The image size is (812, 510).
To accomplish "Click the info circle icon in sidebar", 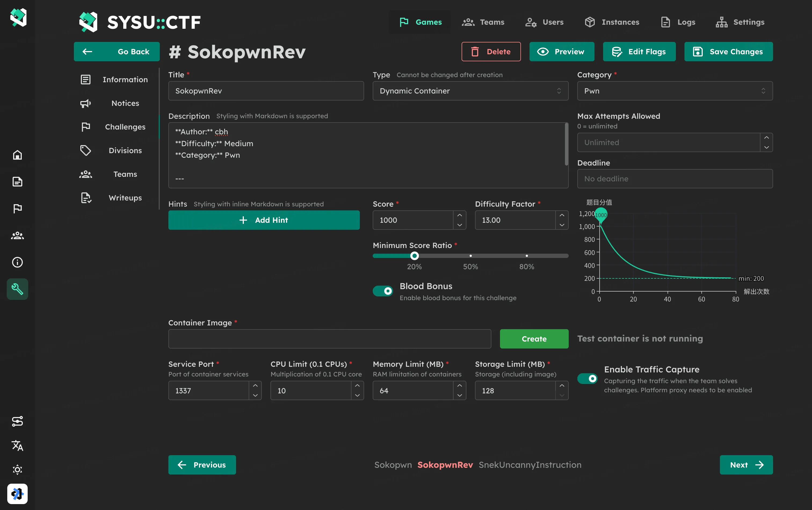I will (17, 262).
